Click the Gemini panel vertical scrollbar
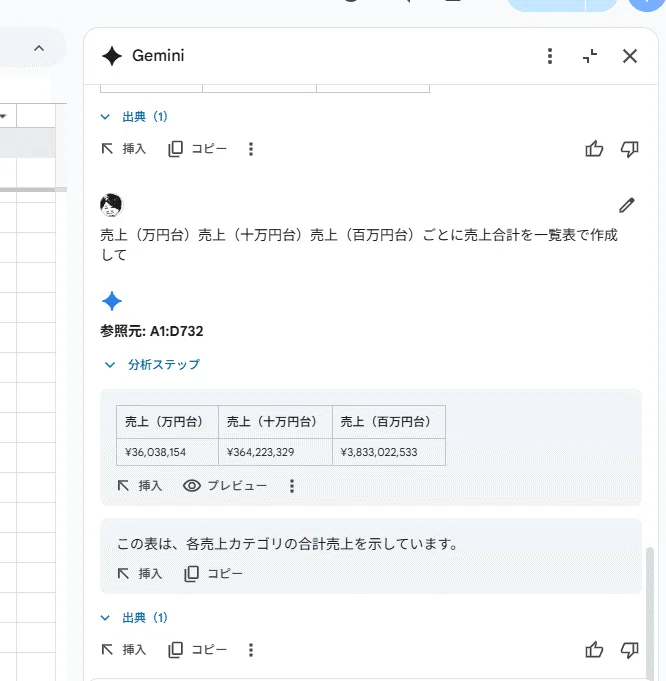666x681 pixels. tap(650, 612)
